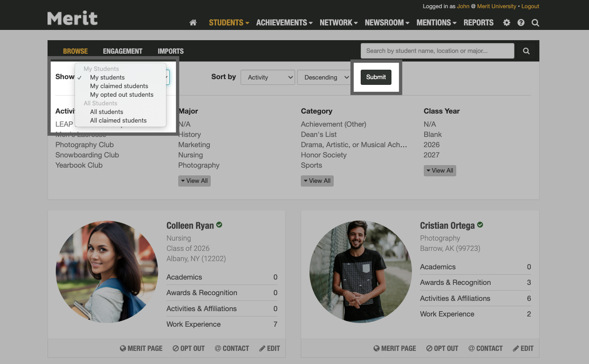Open the Sort by Activity dropdown

tap(268, 77)
